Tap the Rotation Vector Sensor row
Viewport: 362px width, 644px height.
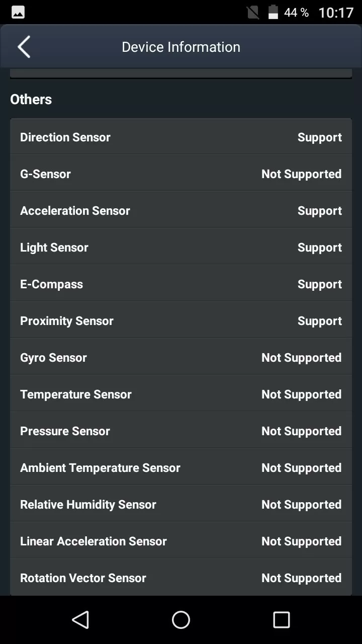181,578
